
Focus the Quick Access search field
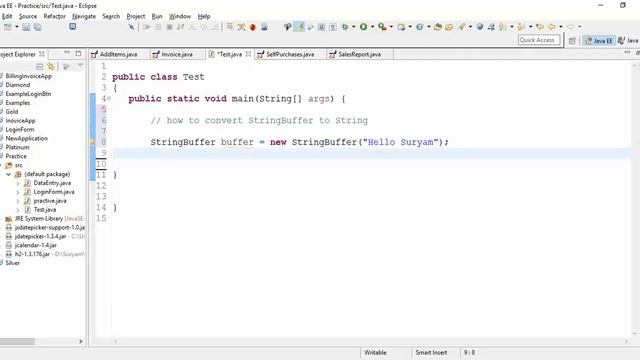(x=539, y=40)
